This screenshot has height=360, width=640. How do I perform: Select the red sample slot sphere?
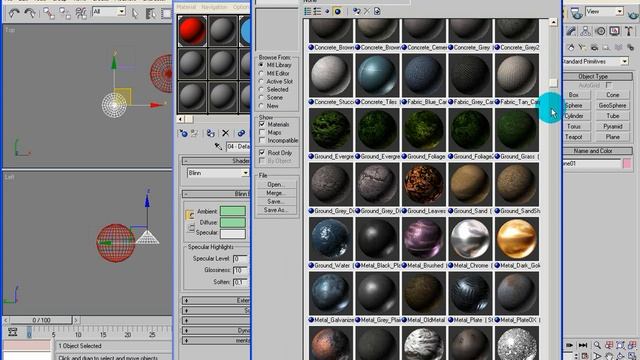192,31
